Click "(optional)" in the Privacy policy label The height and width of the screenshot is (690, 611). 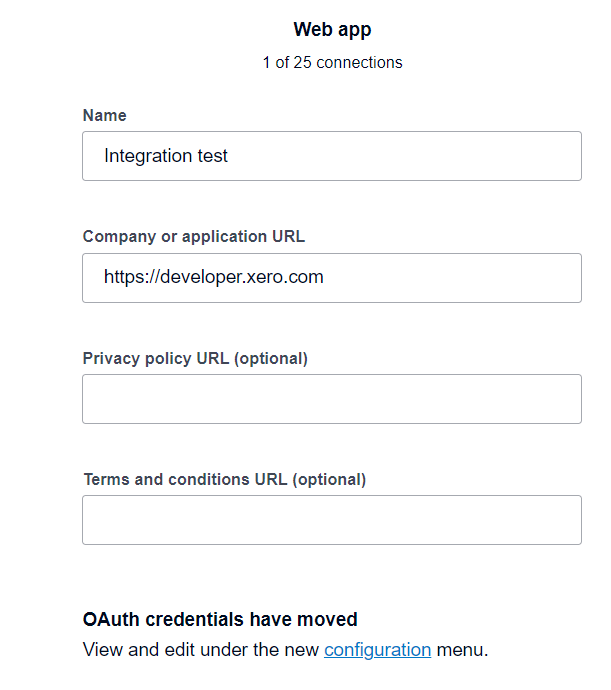coord(271,359)
